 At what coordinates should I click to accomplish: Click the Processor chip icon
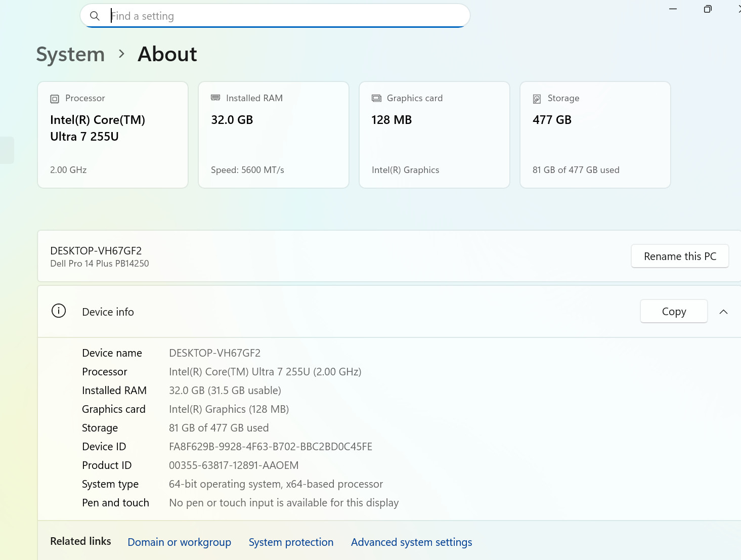(x=55, y=99)
